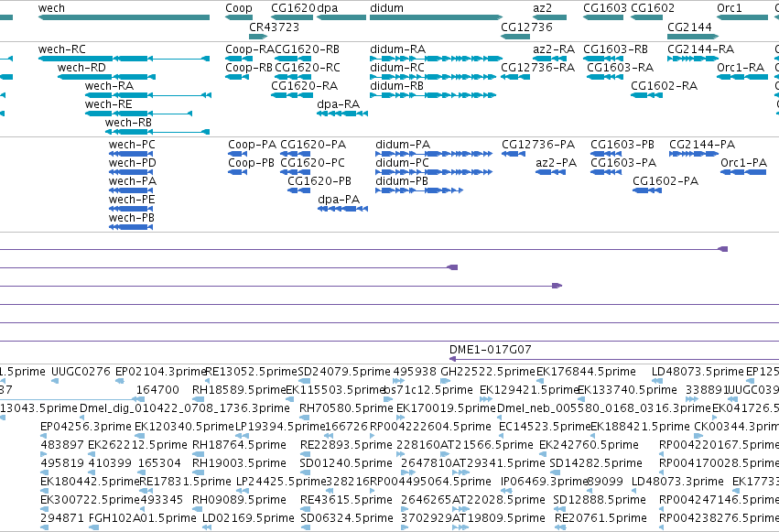The height and width of the screenshot is (532, 779).
Task: Select protein CG1620-PB
Action: coord(298,190)
